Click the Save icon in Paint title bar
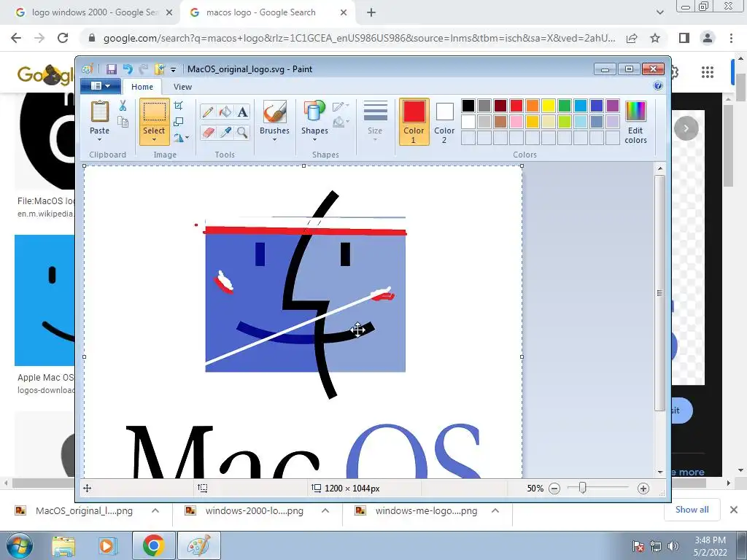Viewport: 747px width, 560px height. coord(112,69)
